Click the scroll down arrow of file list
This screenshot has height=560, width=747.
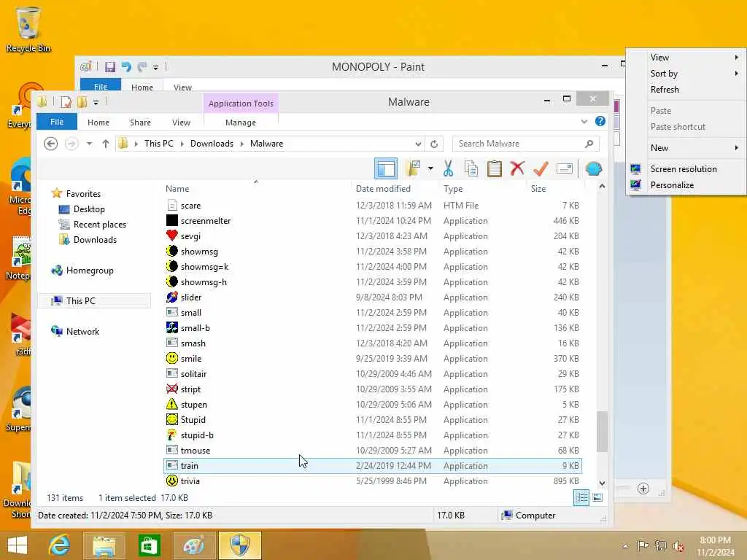(x=602, y=483)
